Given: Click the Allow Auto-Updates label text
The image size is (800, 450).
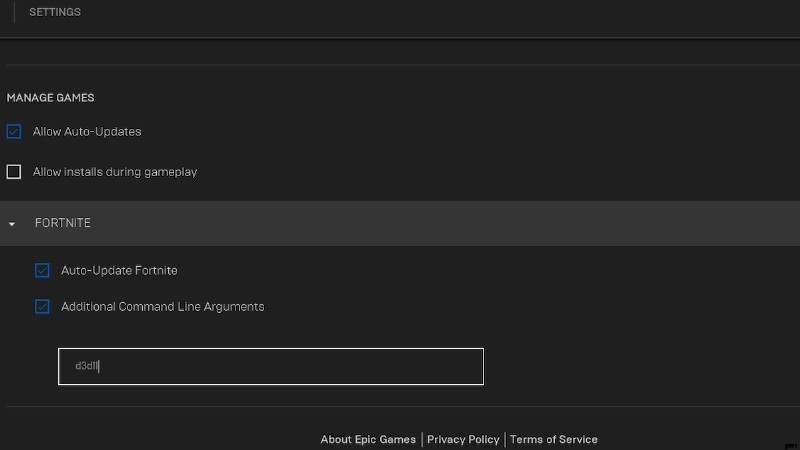Looking at the screenshot, I should point(87,132).
